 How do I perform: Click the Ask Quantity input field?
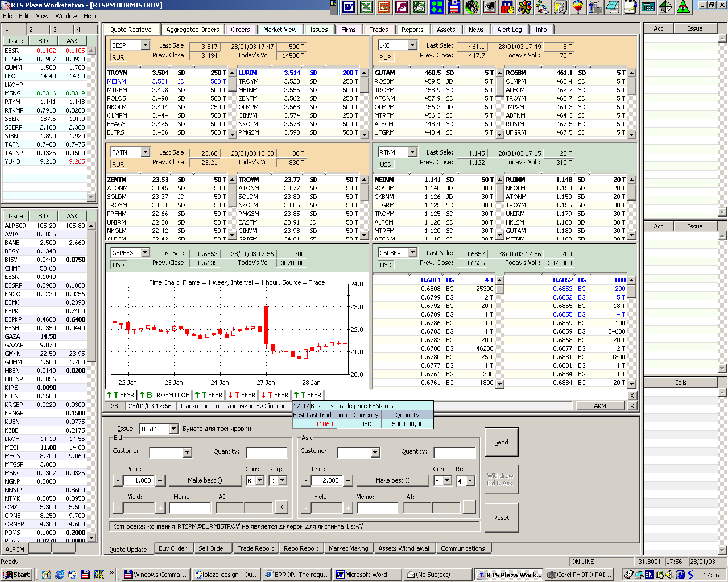pos(454,452)
